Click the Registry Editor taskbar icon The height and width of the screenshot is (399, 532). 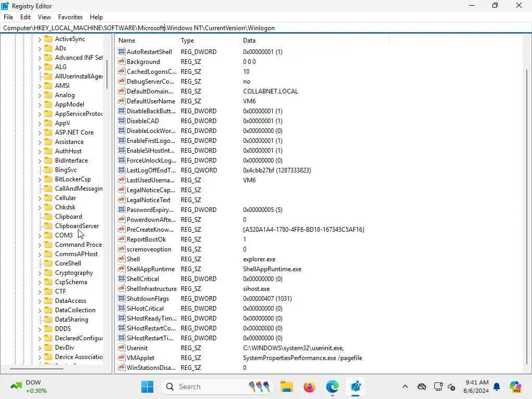[x=355, y=387]
